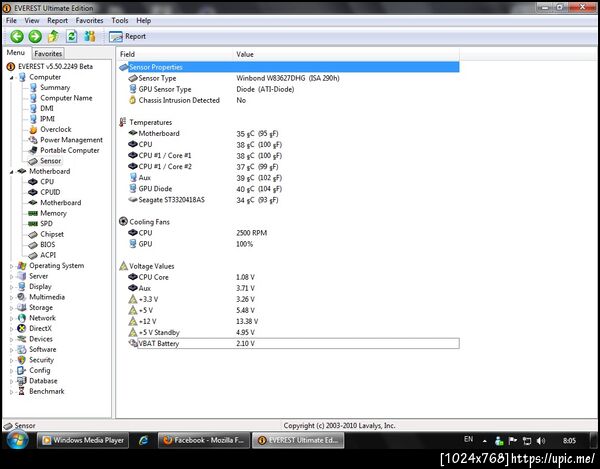This screenshot has height=469, width=600.
Task: Open the Favorites menu
Action: 89,21
